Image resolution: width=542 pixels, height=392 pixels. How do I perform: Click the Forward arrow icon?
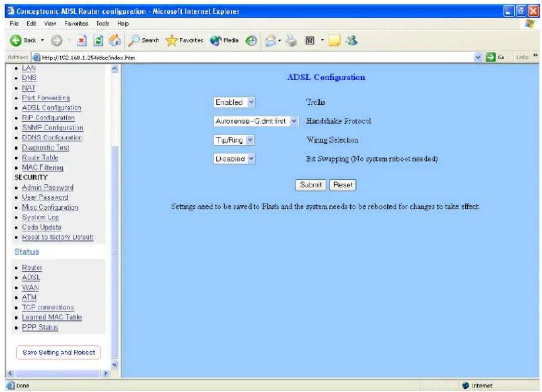click(x=57, y=41)
